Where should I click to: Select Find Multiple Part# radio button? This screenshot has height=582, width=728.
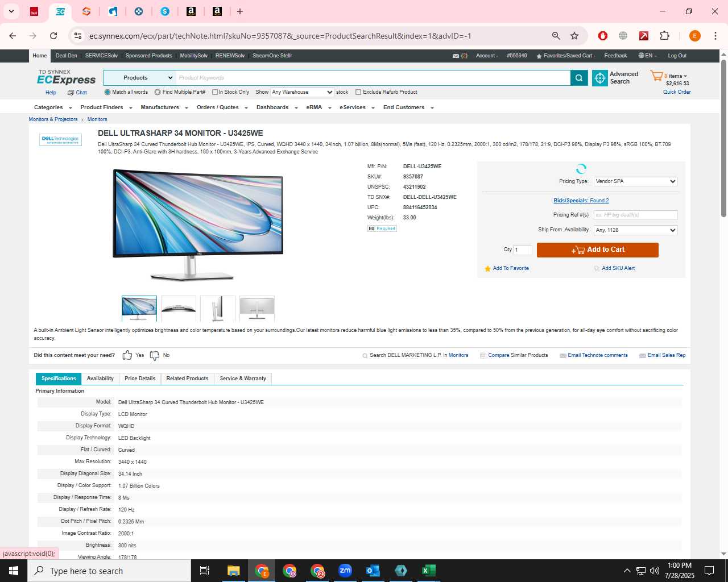158,92
